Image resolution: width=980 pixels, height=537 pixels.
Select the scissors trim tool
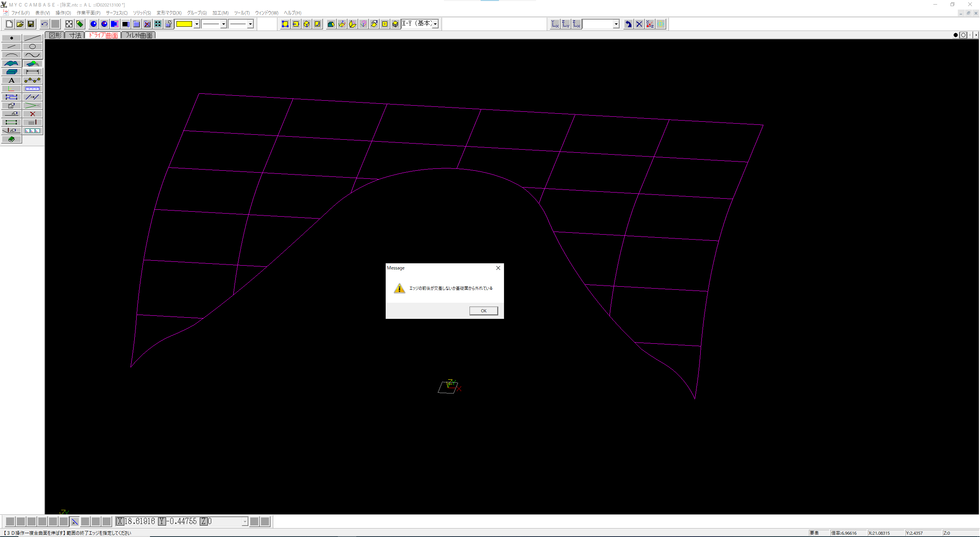tap(33, 105)
